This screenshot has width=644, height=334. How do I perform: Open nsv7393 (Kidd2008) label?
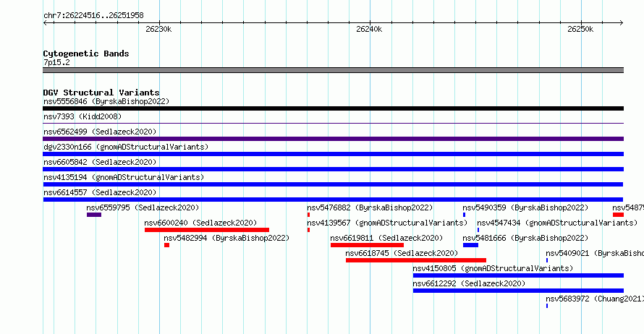point(82,116)
